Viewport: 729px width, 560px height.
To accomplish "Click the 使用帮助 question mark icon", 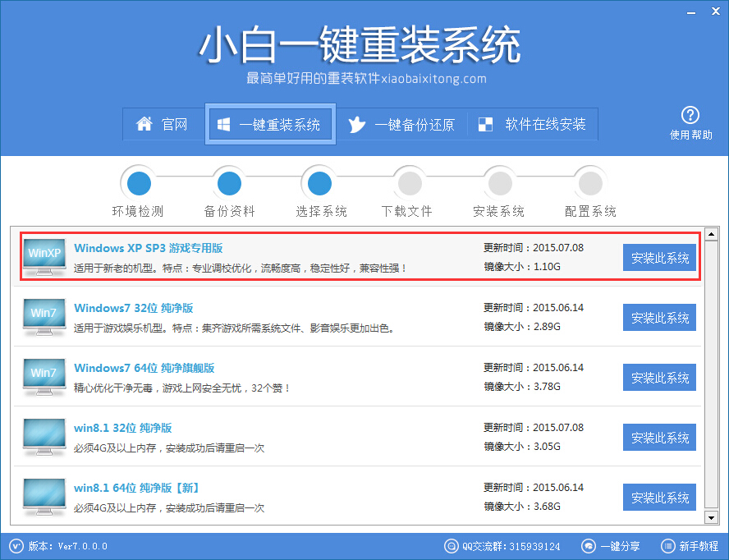I will (x=690, y=114).
